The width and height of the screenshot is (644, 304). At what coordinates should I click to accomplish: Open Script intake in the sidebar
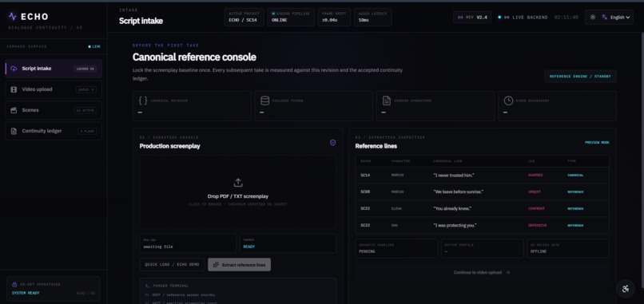[54, 69]
